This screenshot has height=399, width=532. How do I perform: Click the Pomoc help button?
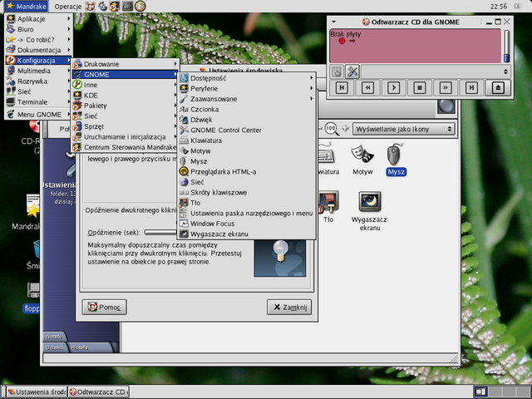click(x=104, y=307)
